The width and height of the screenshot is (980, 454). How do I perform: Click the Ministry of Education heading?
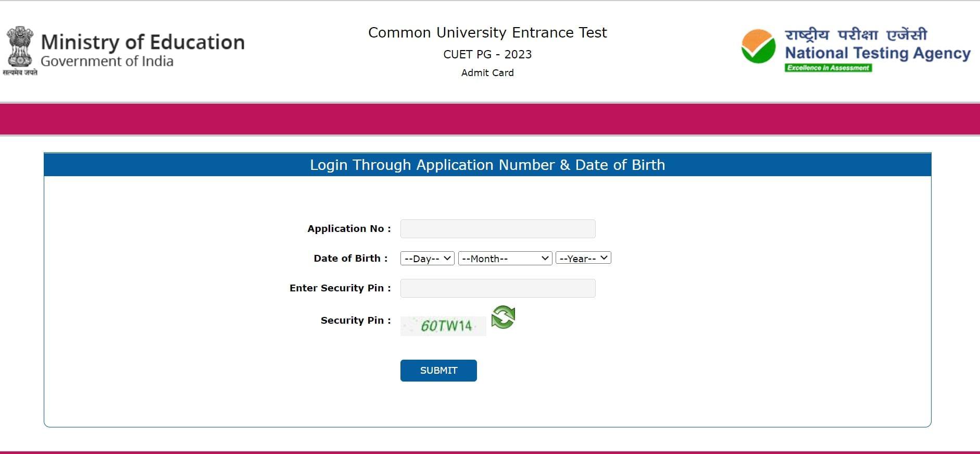[x=143, y=42]
